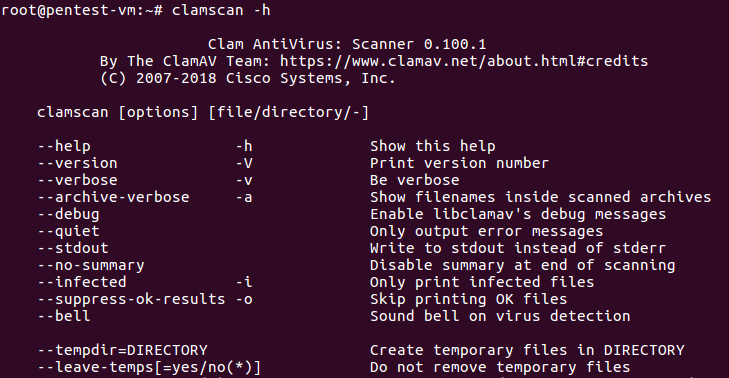Screen dimensions: 729x378
Task: Click the --suppress-ok-results option
Action: (x=131, y=299)
